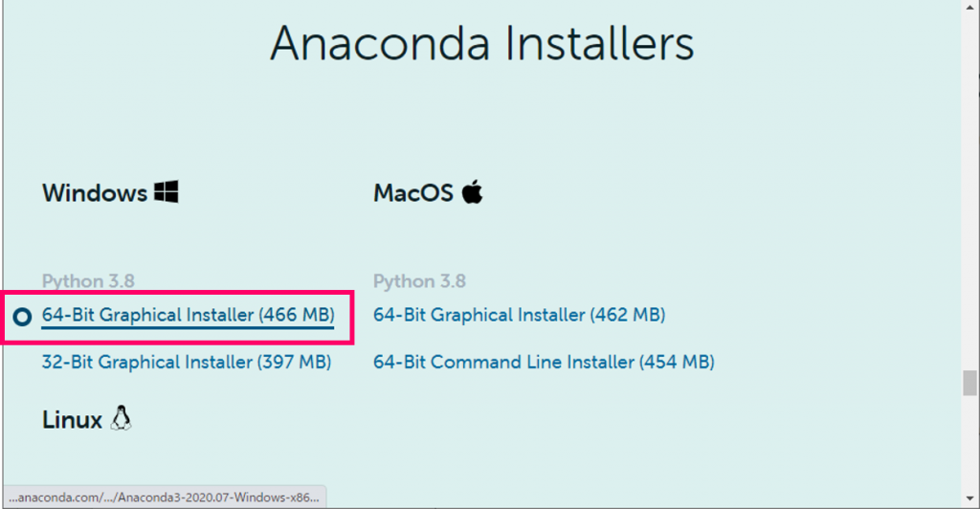Viewport: 980px width, 509px height.
Task: Click the vertical scrollbar thumb
Action: pyautogui.click(x=969, y=383)
